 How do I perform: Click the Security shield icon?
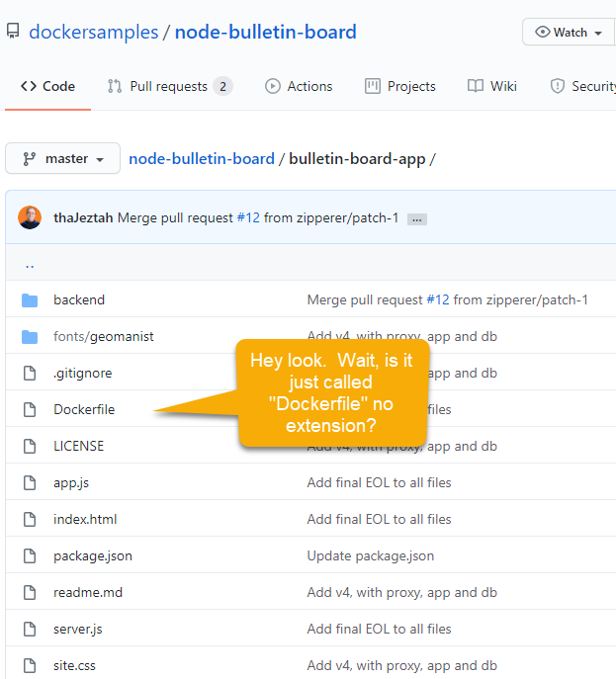coord(557,86)
